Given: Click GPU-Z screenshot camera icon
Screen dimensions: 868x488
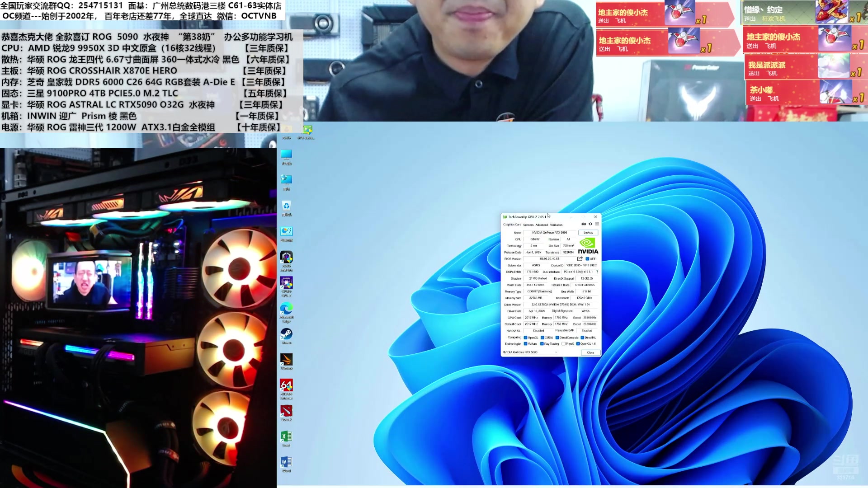Looking at the screenshot, I should point(584,224).
